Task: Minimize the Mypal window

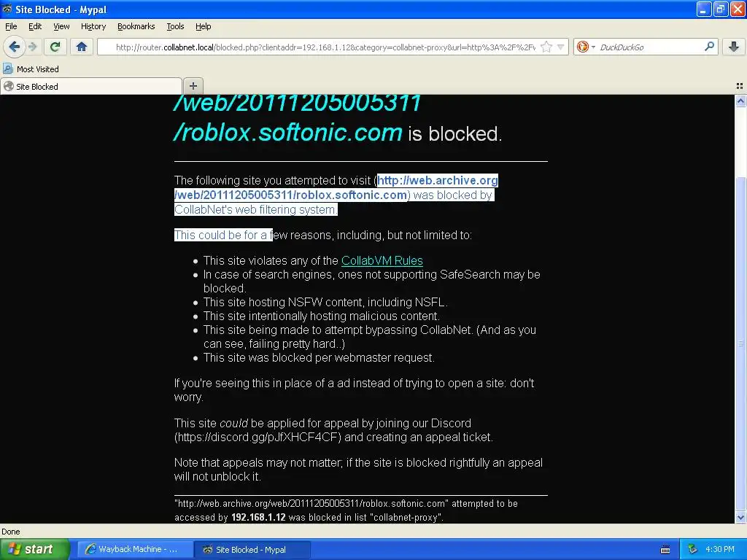Action: click(704, 9)
